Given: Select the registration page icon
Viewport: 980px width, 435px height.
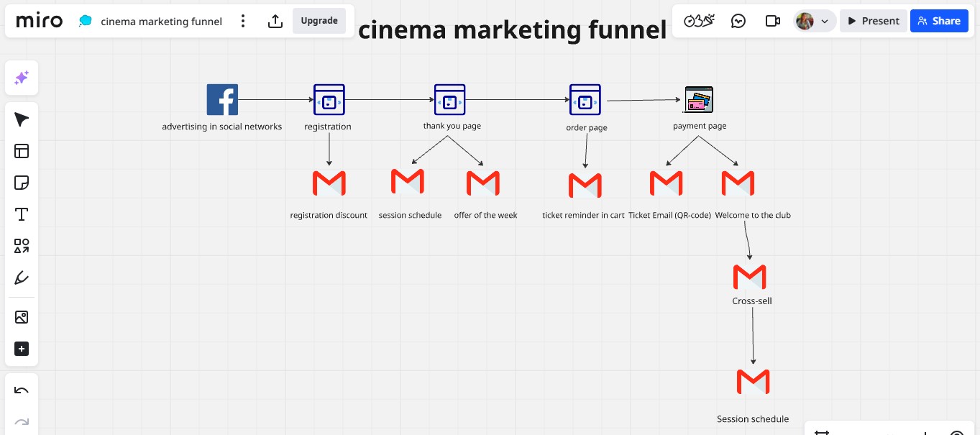Looking at the screenshot, I should [329, 99].
